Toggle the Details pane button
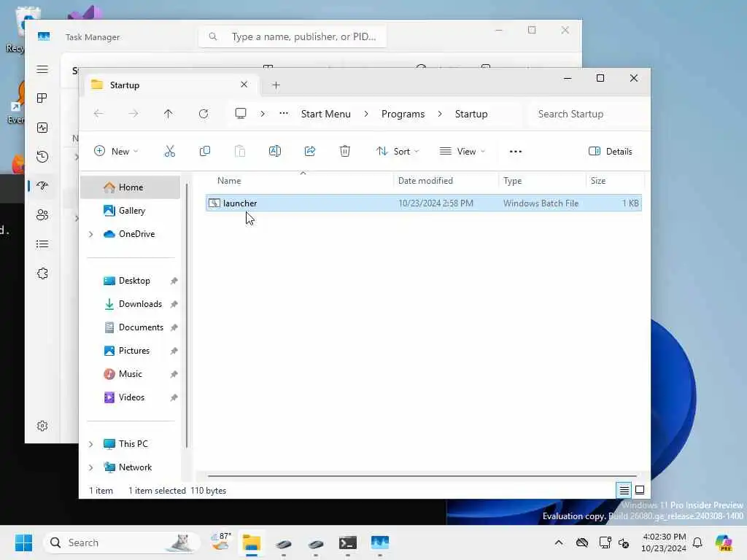Image resolution: width=747 pixels, height=560 pixels. click(x=611, y=152)
